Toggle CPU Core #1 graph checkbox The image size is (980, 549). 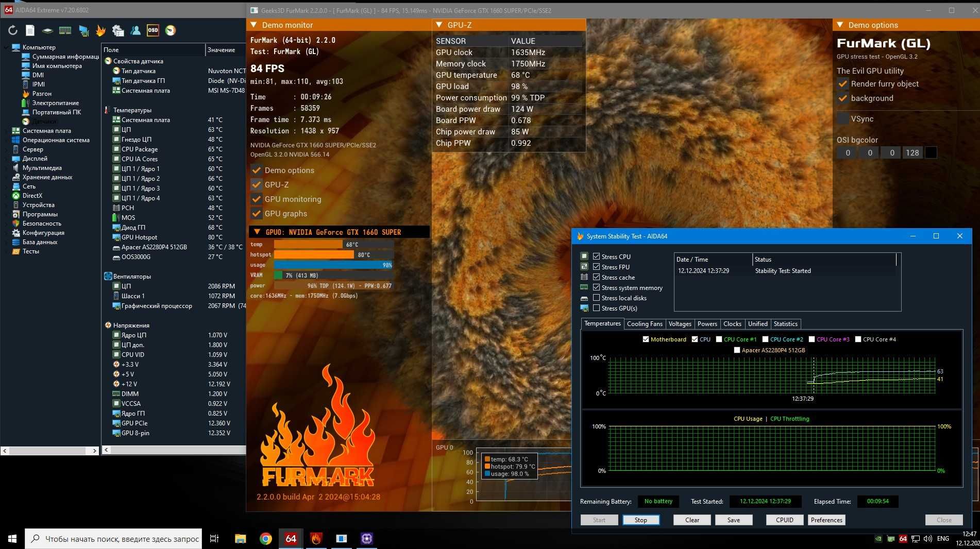pyautogui.click(x=719, y=339)
